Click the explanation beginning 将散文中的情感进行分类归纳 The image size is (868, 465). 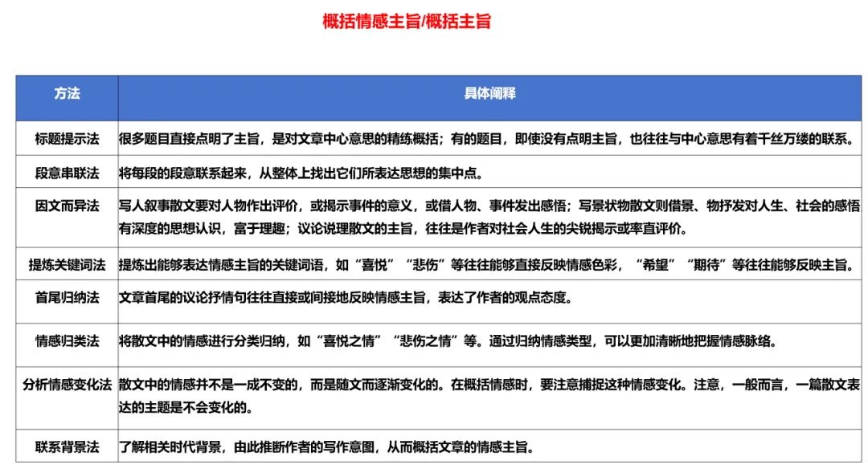pos(448,341)
